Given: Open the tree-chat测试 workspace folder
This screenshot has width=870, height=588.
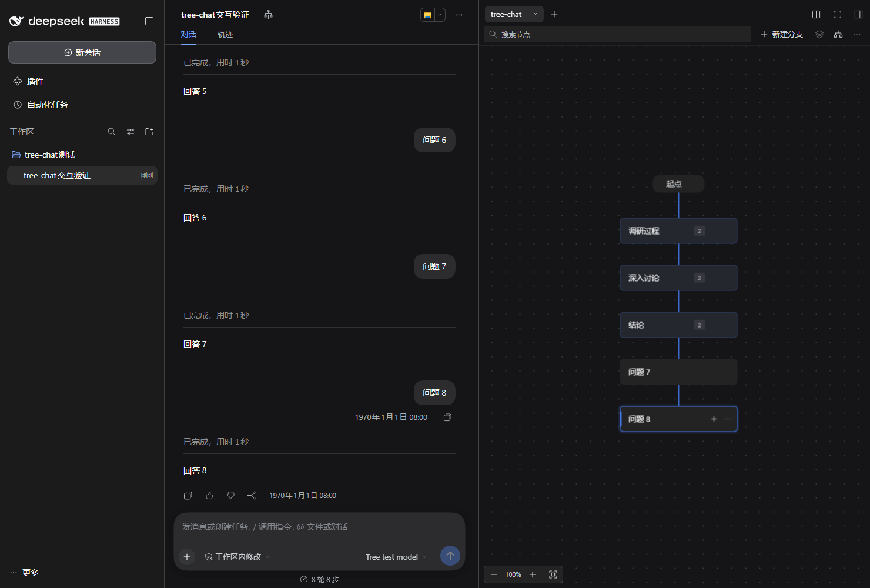Looking at the screenshot, I should coord(82,155).
